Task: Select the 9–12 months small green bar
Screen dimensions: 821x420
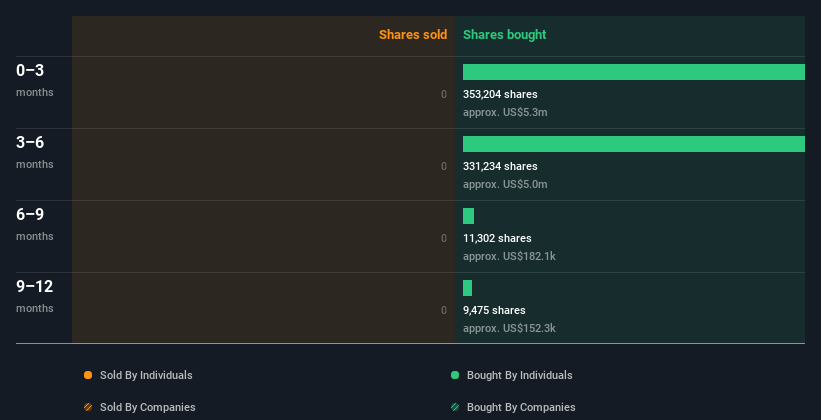Action: pos(467,288)
